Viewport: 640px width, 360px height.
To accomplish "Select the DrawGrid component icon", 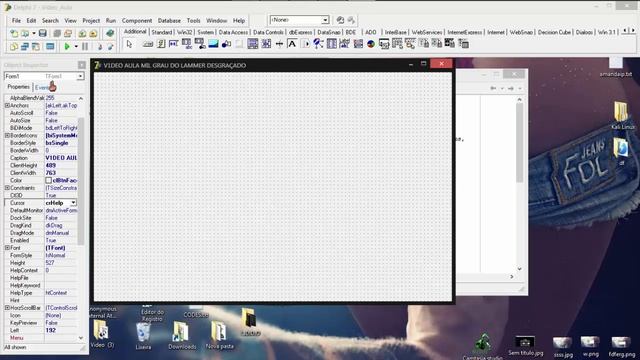I will pos(200,44).
